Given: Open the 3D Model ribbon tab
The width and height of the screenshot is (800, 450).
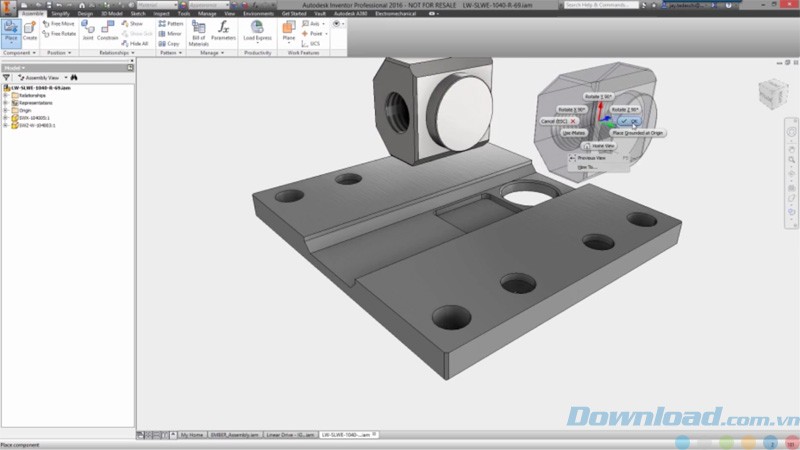Looking at the screenshot, I should (112, 14).
